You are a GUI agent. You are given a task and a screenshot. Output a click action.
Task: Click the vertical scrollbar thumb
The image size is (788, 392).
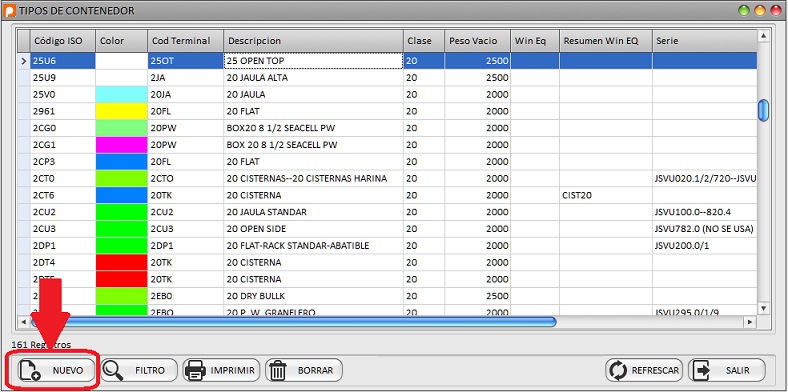[x=763, y=111]
